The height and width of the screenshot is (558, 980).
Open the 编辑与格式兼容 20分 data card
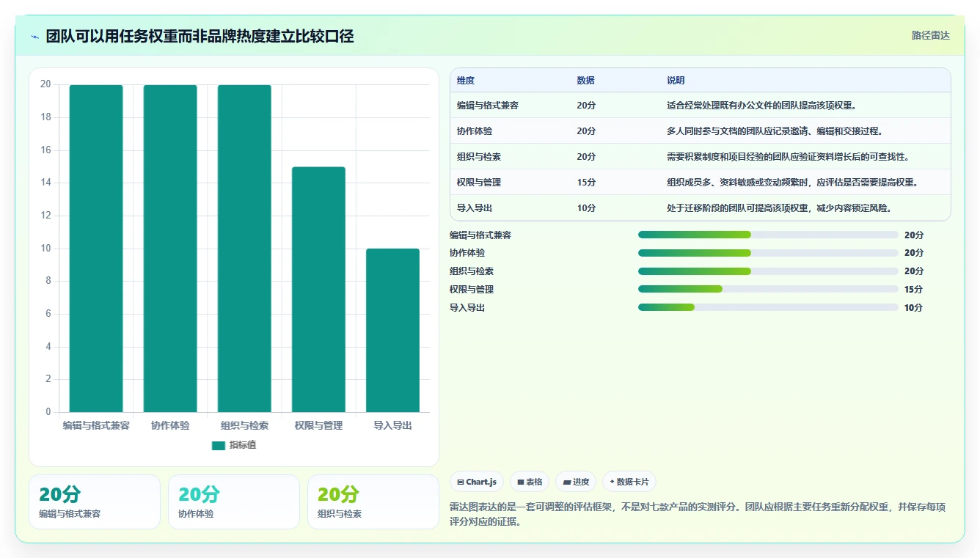point(95,502)
